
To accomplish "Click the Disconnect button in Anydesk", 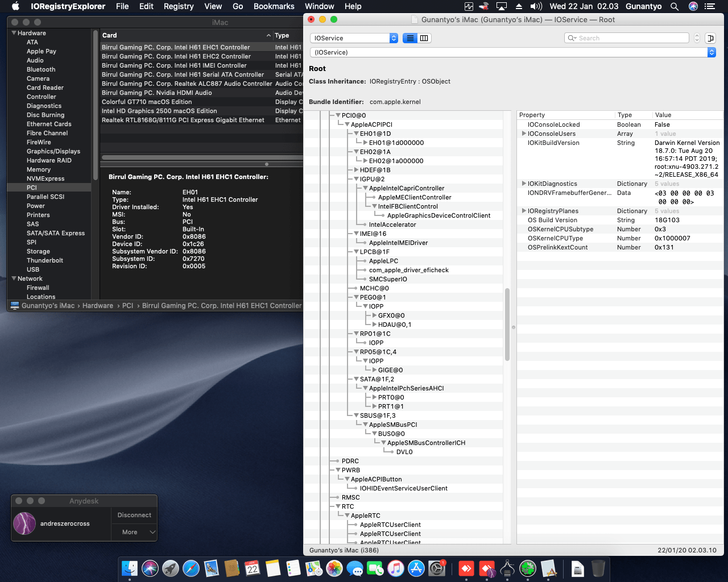I will tap(134, 515).
